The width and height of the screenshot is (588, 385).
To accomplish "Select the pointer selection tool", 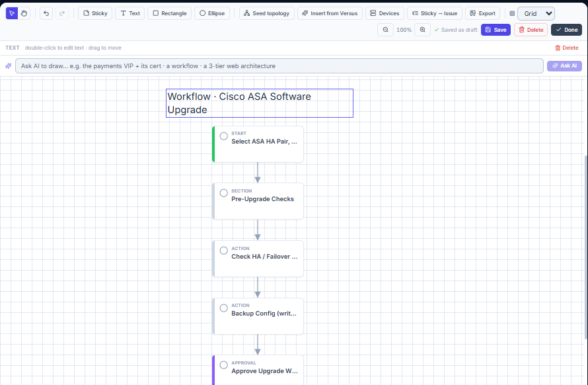I will click(x=12, y=13).
